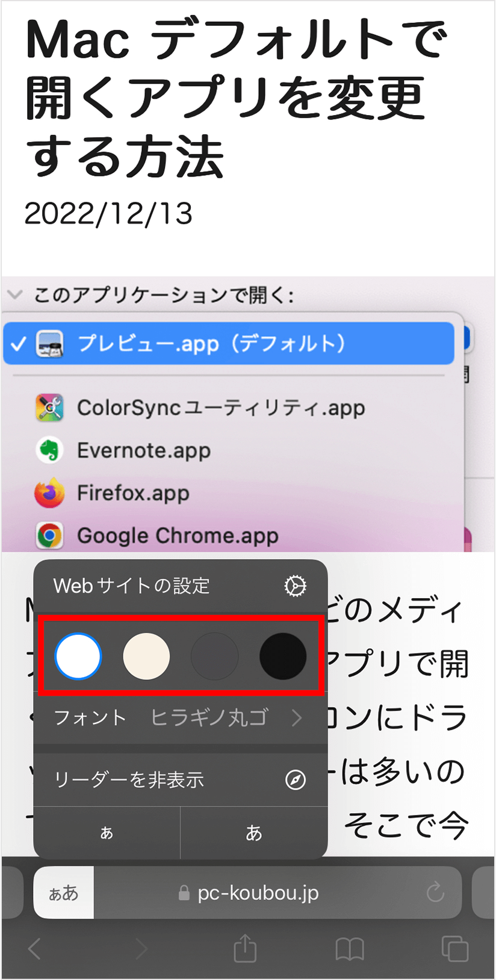Tap the compass icon beside リーダーを非表示
Viewport: 496px width, 980px height.
click(295, 779)
